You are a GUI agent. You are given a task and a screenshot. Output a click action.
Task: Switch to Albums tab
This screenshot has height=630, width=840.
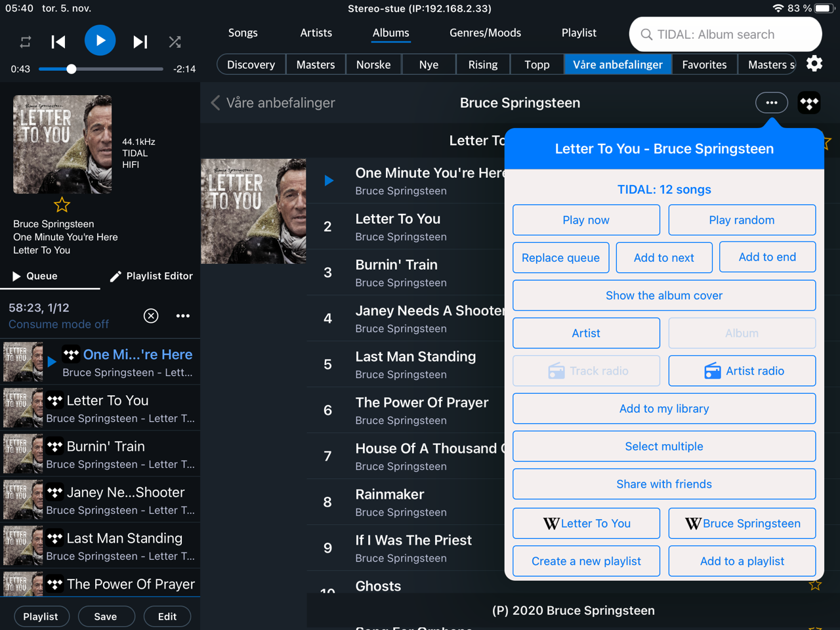[390, 33]
